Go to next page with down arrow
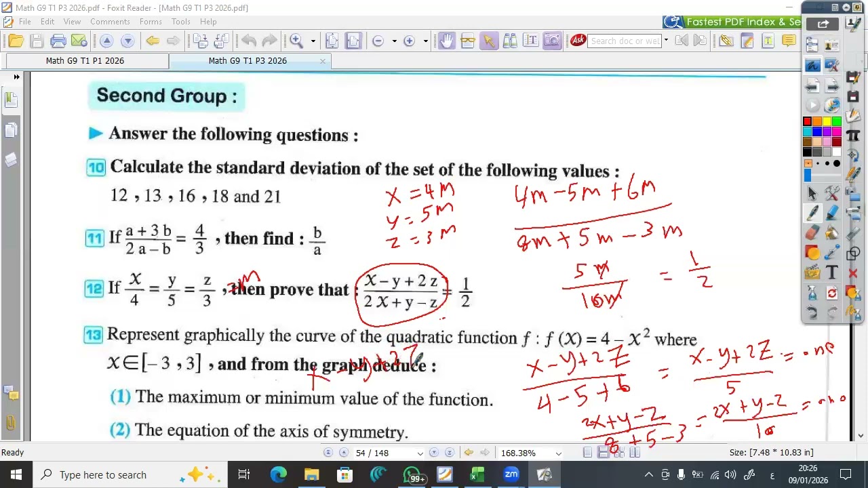 tap(127, 41)
